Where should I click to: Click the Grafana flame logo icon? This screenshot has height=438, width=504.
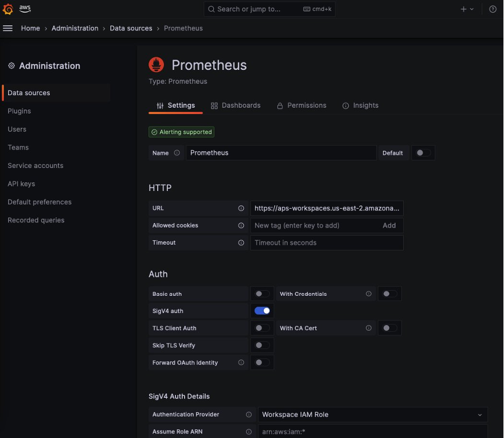pyautogui.click(x=8, y=9)
